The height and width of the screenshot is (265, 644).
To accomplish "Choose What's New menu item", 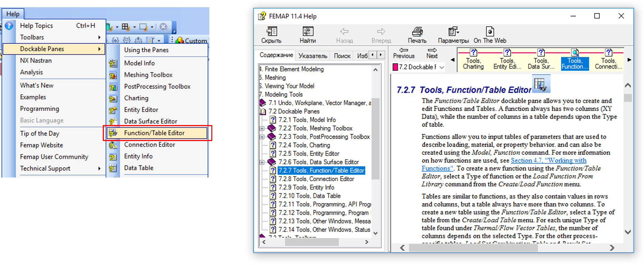I will 37,86.
